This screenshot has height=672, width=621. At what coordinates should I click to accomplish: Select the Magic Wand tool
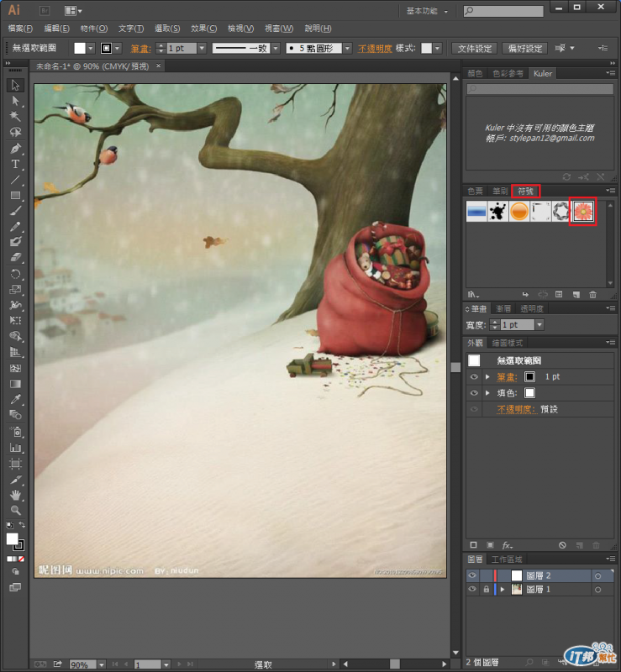click(x=15, y=116)
